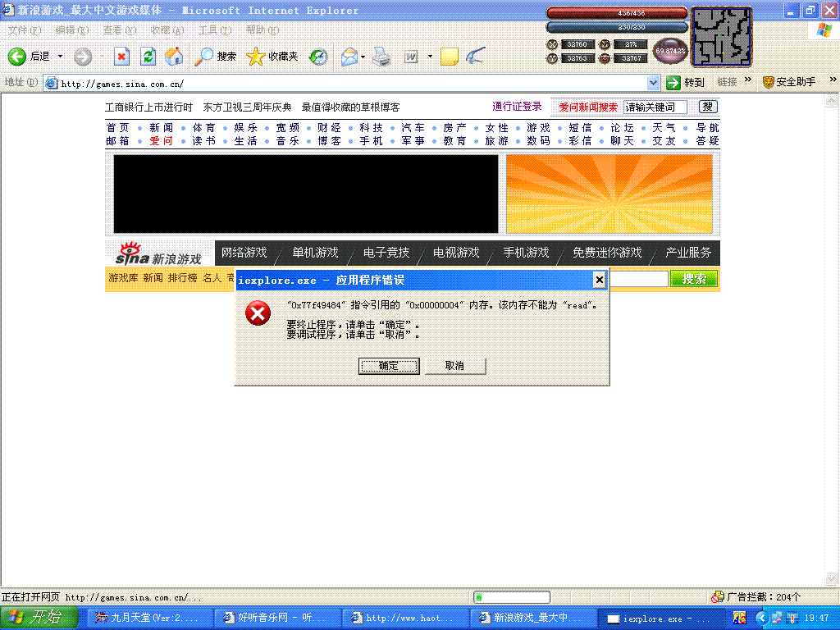Click the Edit with Word toolbar icon

point(411,57)
